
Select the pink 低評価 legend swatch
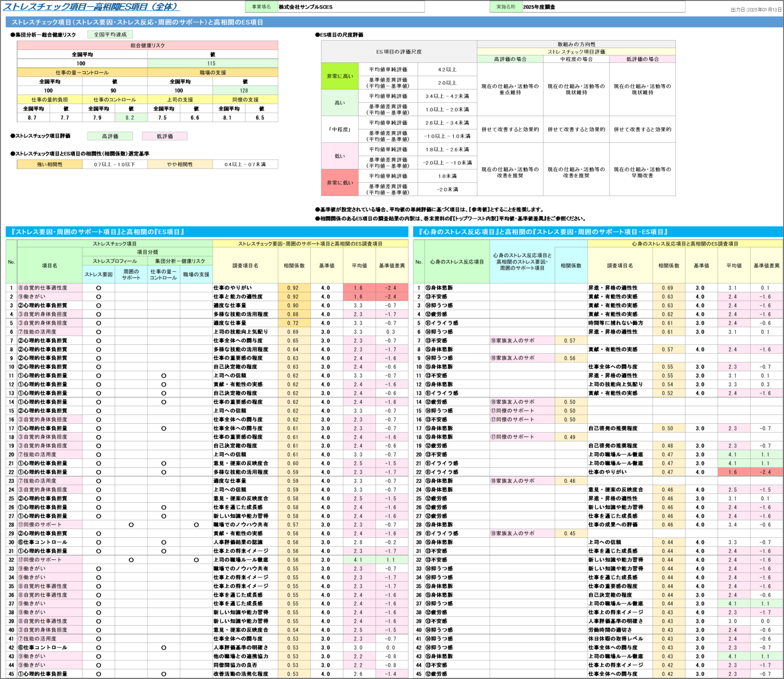tap(165, 136)
